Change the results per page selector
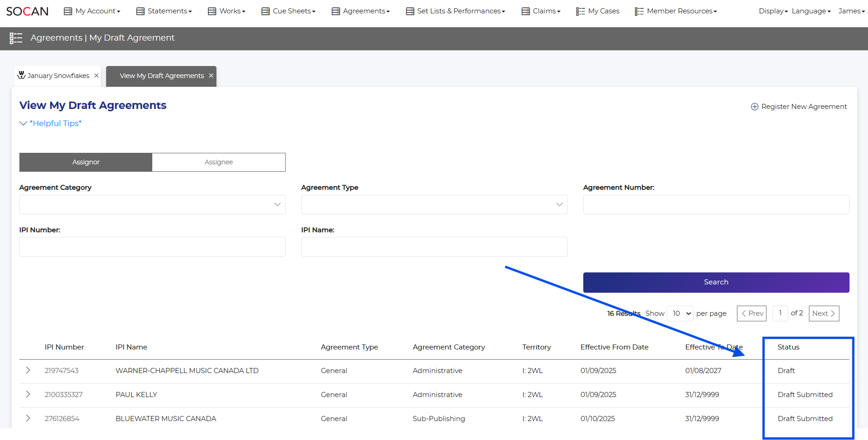 pyautogui.click(x=680, y=313)
